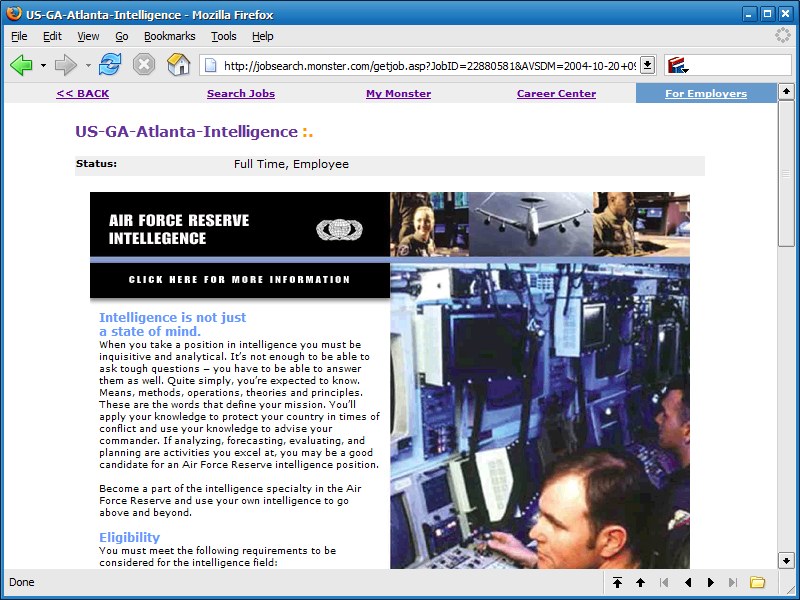Click the status bar Last page icon
Viewport: 800px width, 600px height.
point(733,582)
